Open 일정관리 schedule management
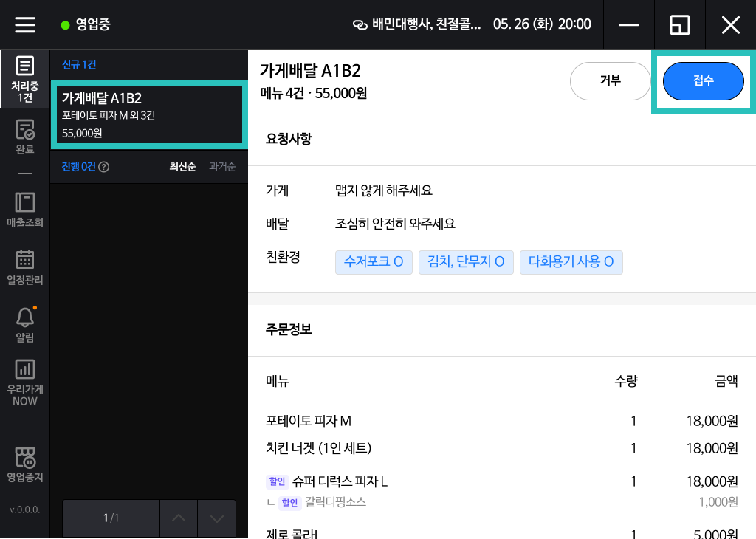756x539 pixels. click(x=24, y=267)
